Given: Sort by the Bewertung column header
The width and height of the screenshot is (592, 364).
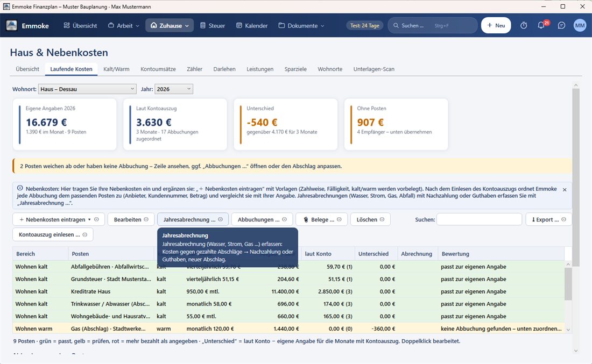Looking at the screenshot, I should pos(501,254).
